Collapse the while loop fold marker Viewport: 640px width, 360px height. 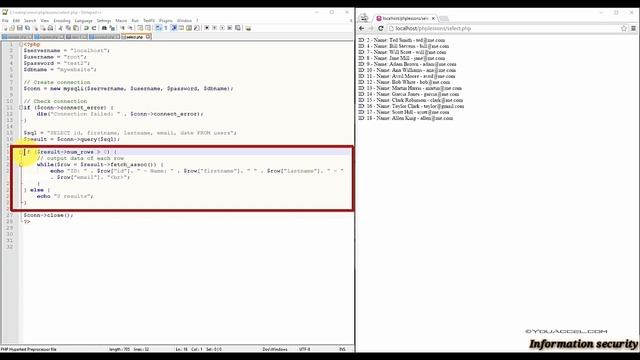(21, 164)
